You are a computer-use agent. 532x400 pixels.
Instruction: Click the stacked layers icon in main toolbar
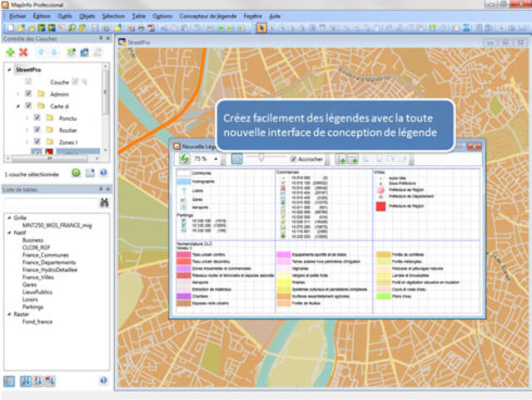coord(432,27)
